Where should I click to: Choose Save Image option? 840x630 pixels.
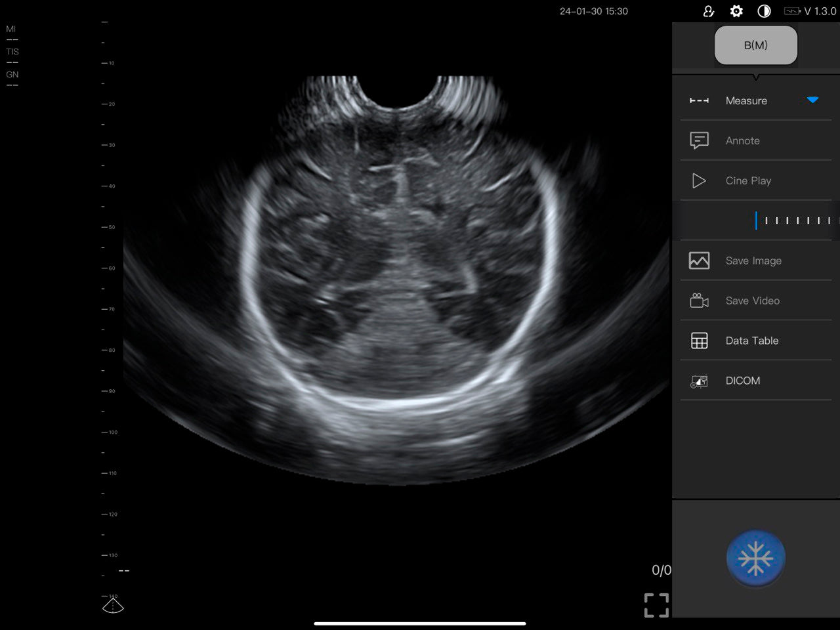(x=753, y=261)
